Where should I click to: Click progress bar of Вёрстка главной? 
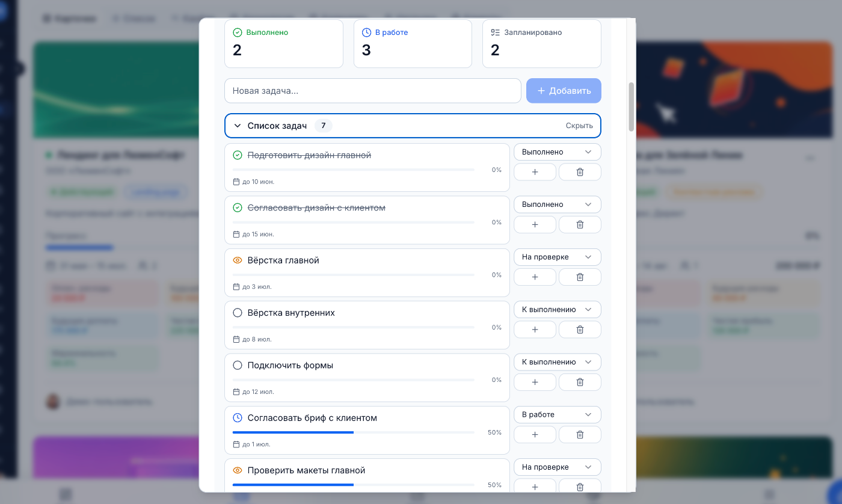[x=353, y=275]
